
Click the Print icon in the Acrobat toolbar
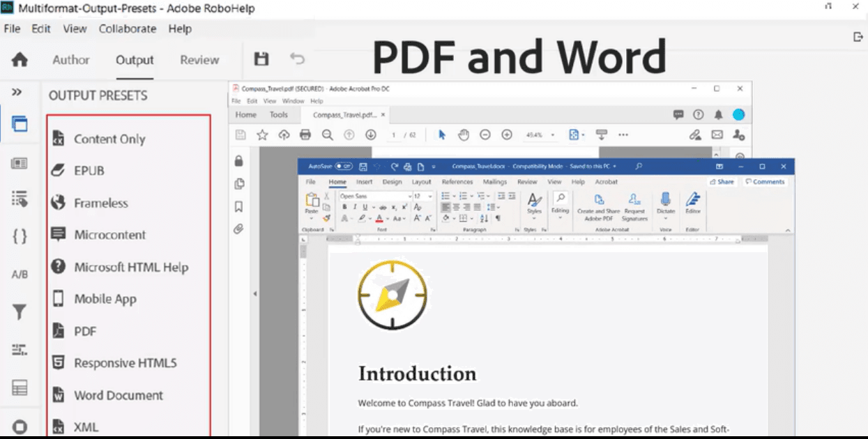click(305, 134)
